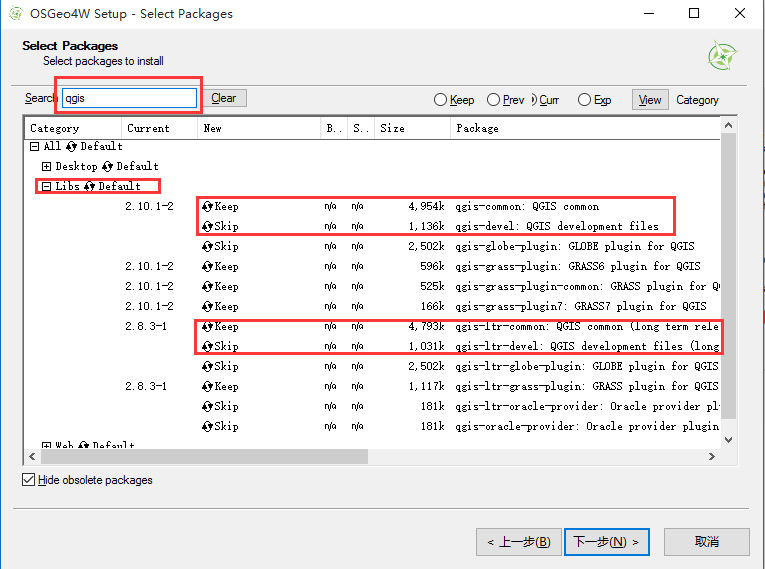Cycle action icon for qgis-ltr-globe-plugin row
Screen dimensions: 765x569
tap(207, 366)
